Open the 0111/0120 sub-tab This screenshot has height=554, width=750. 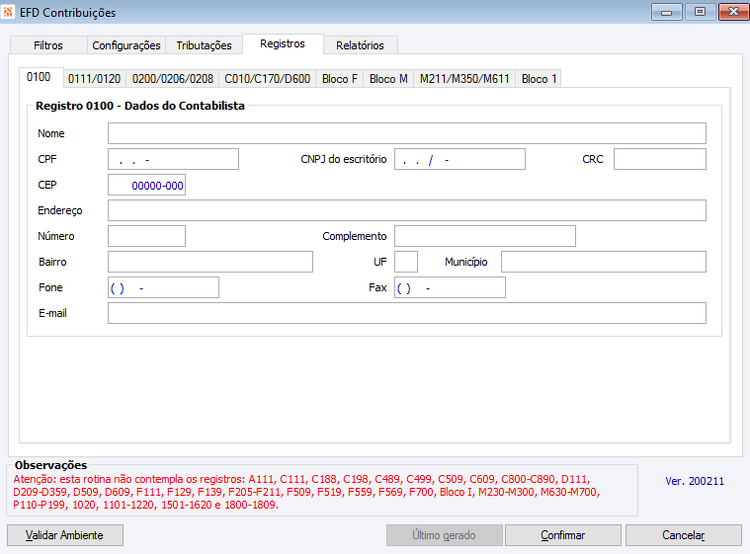click(94, 79)
